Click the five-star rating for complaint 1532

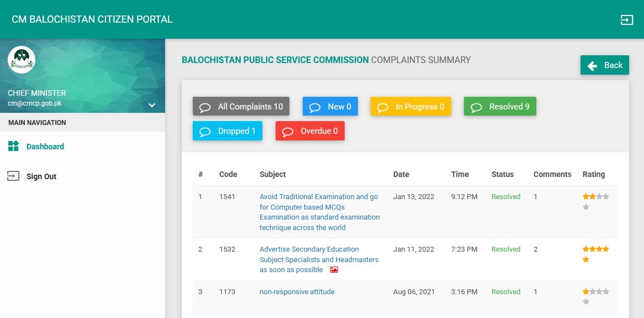(595, 249)
